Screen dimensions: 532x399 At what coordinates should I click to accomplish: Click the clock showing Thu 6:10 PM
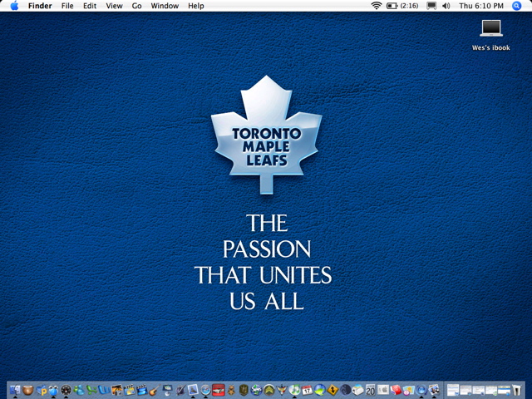tap(481, 6)
